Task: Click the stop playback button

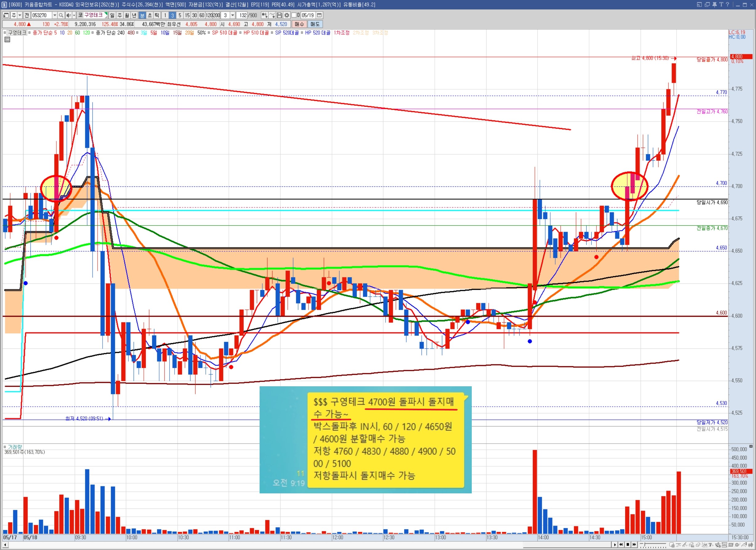Action: 628,544
